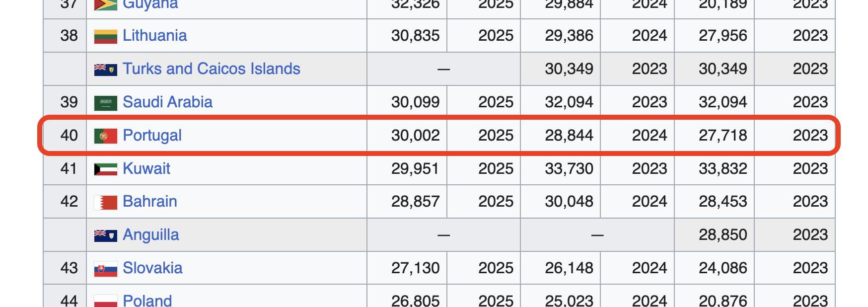
Task: Click the Anguilla flag icon
Action: tap(105, 235)
